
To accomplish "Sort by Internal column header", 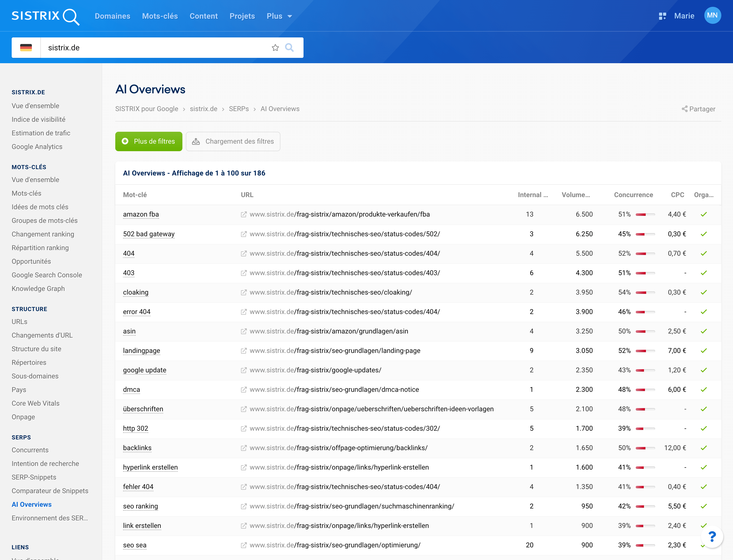I will coord(533,195).
